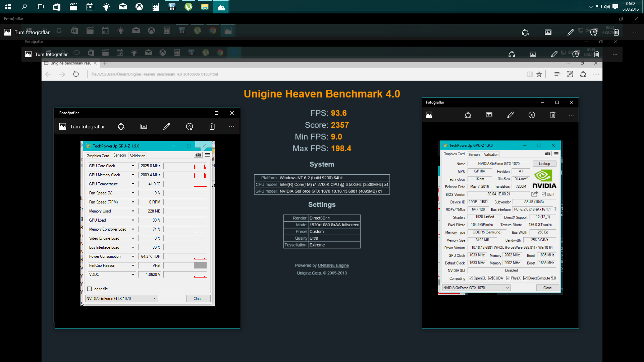Click Edge back arrow
The image size is (644, 362).
[x=48, y=74]
